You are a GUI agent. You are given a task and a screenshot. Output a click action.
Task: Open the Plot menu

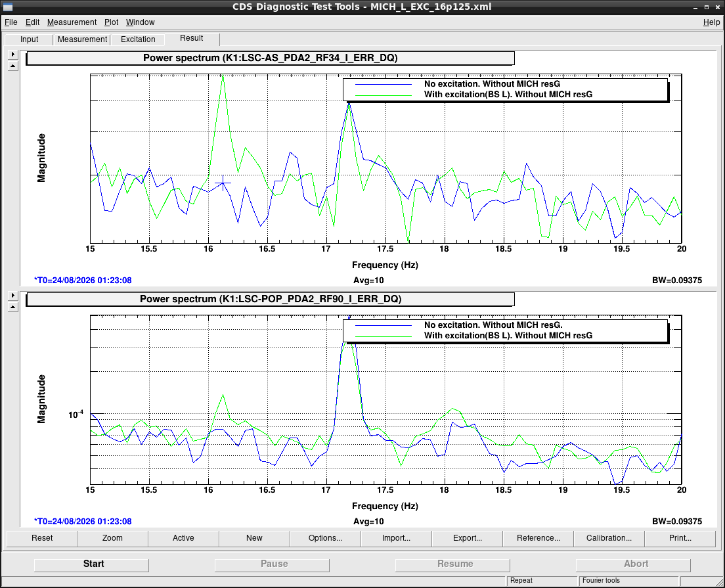click(x=112, y=22)
